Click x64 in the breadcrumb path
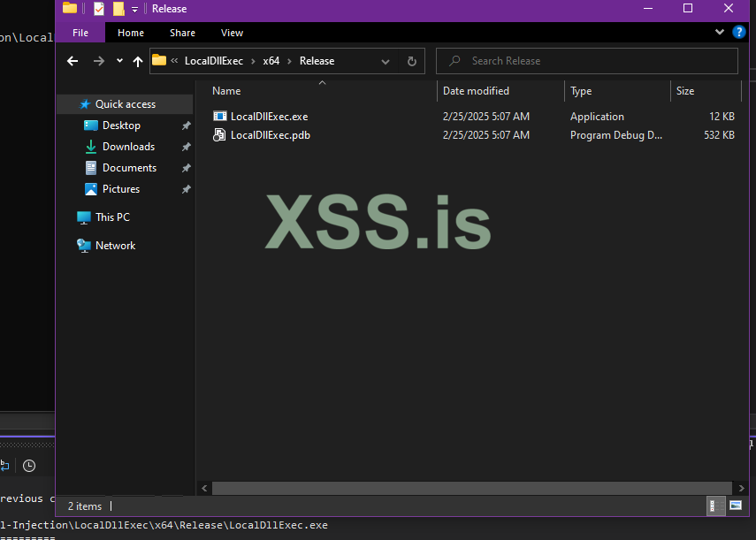This screenshot has height=540, width=756. tap(271, 61)
